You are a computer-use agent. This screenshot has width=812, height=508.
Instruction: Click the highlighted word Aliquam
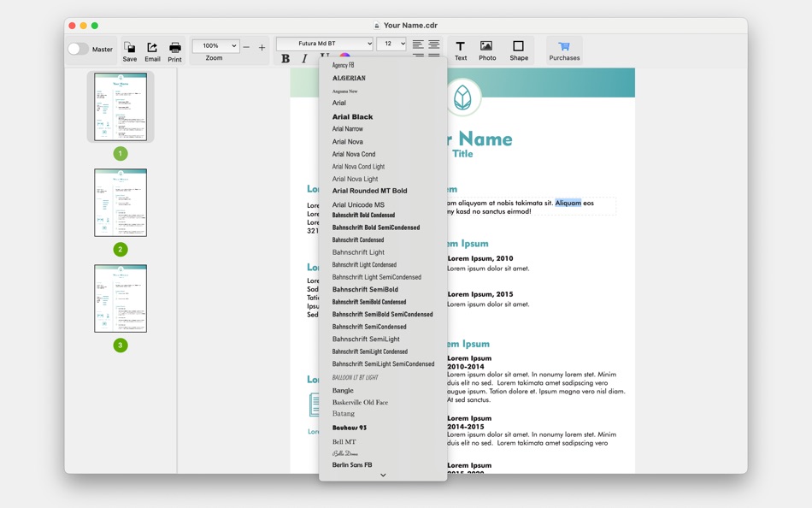click(x=568, y=203)
